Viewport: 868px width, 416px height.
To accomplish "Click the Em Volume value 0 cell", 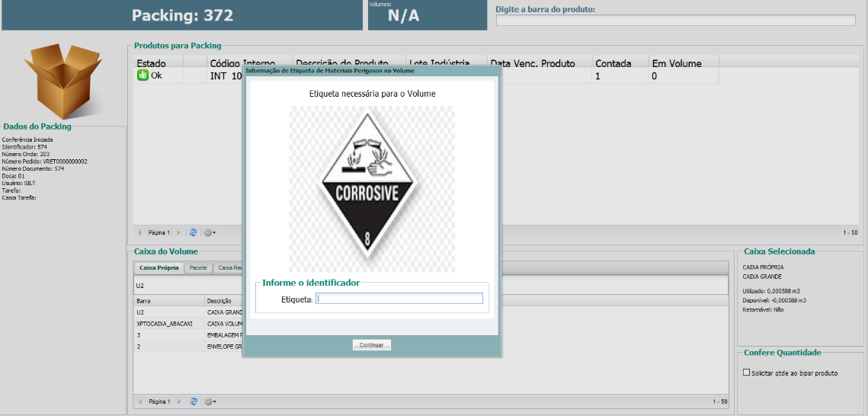I will 683,75.
